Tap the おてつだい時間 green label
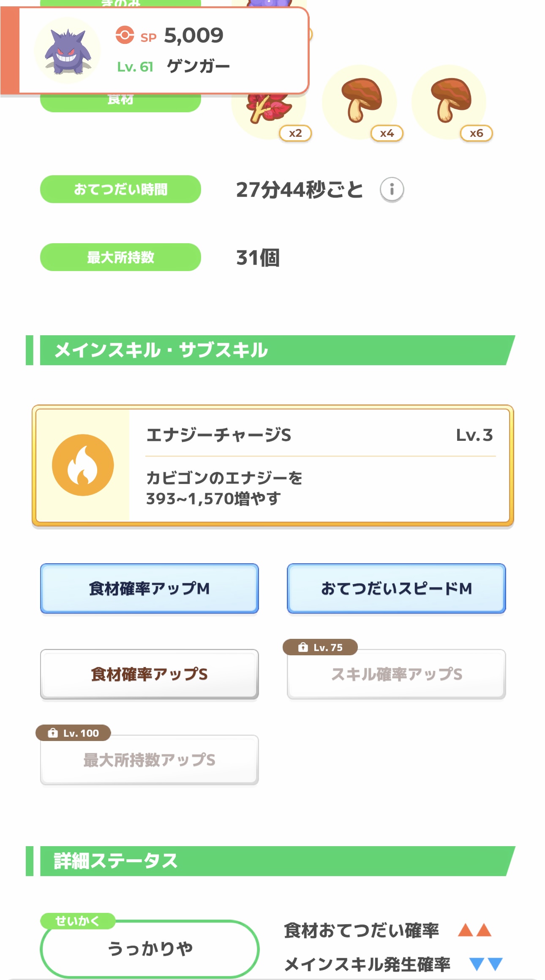This screenshot has width=545, height=980. pos(120,189)
